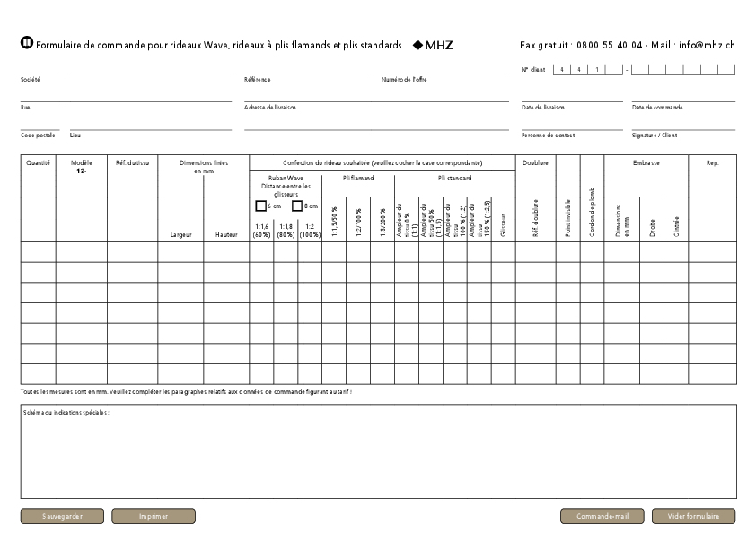
Task: Click the Date de commande field
Action: [x=682, y=96]
